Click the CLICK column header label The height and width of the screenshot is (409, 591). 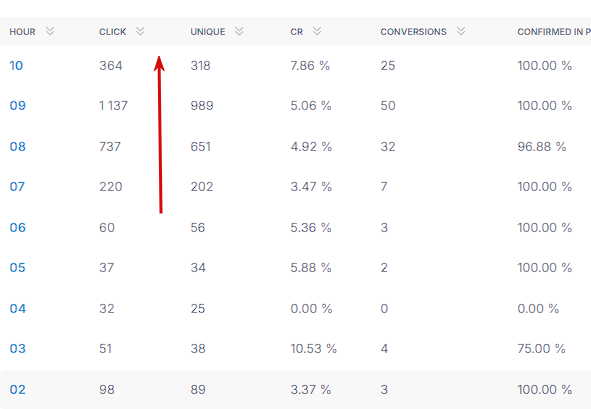click(112, 32)
